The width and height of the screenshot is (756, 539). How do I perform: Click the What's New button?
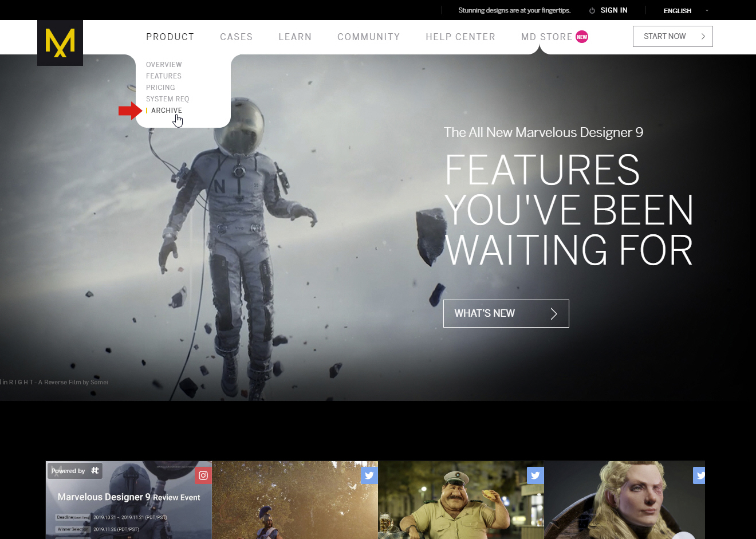click(506, 313)
